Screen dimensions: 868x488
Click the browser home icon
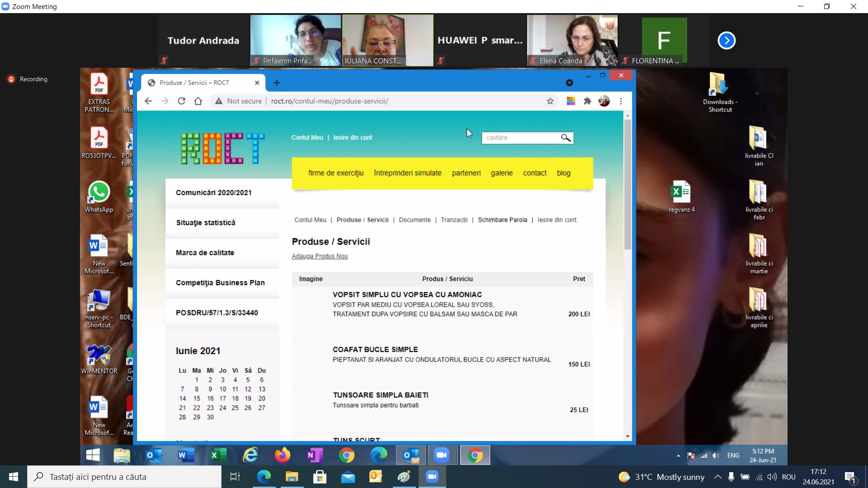[198, 101]
